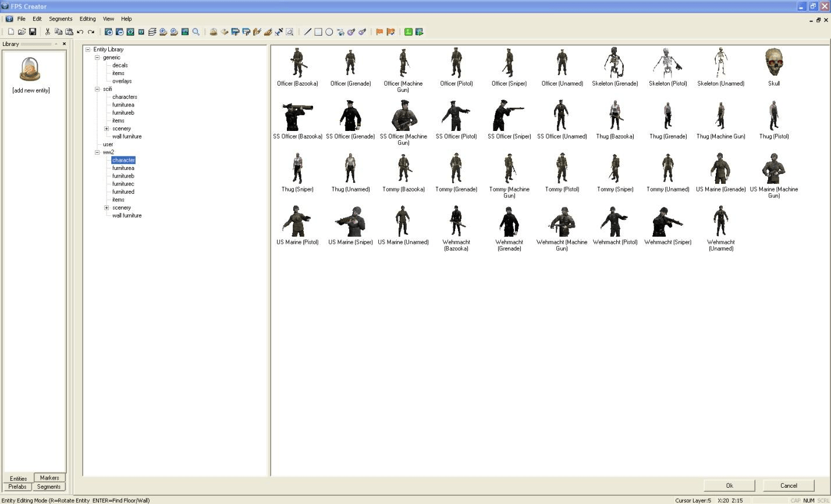Expand scenery under scifi folder

click(x=106, y=129)
